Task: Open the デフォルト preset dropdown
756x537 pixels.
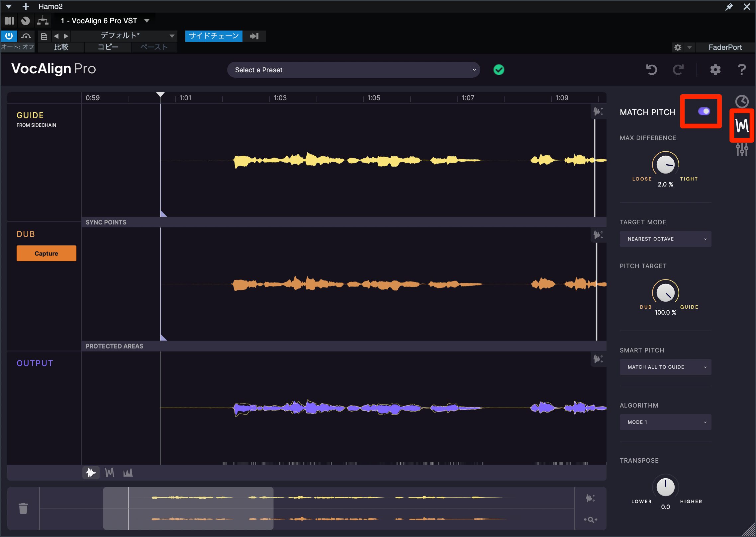Action: pos(124,36)
